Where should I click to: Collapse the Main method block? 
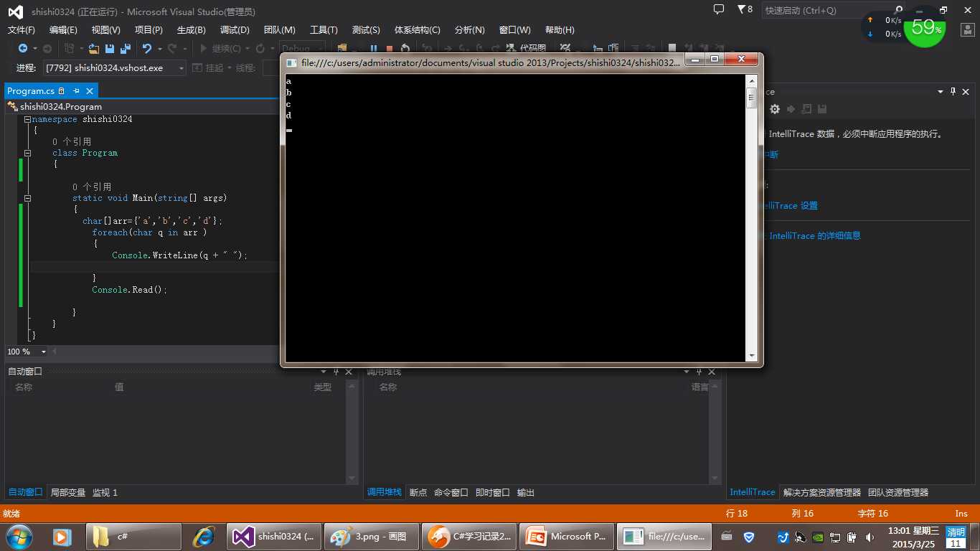(x=27, y=198)
